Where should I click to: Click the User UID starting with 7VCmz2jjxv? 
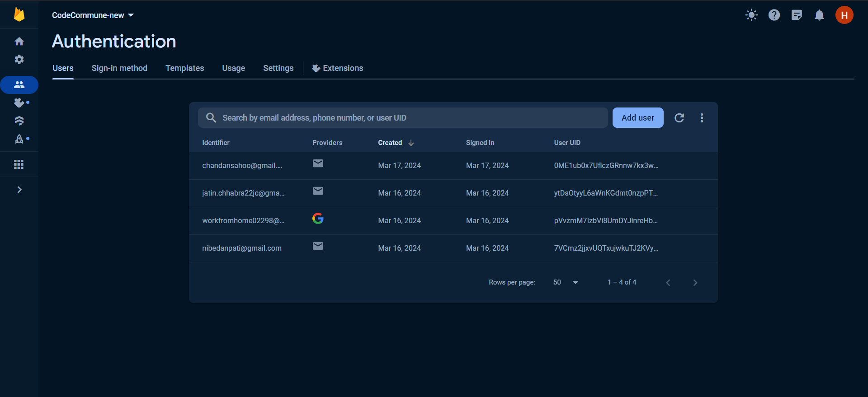[x=606, y=248]
